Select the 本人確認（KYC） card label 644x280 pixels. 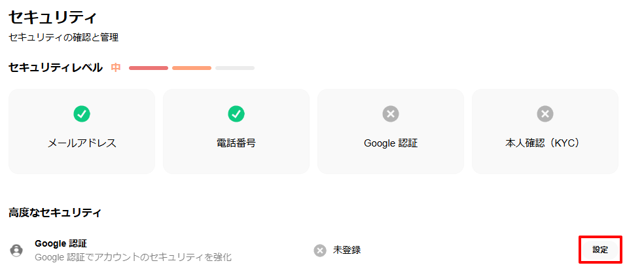point(545,143)
